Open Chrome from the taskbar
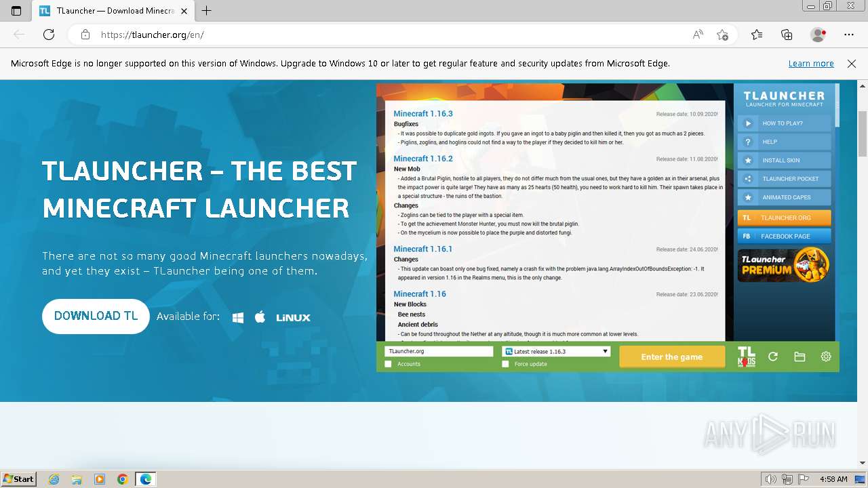This screenshot has width=868, height=488. click(122, 479)
